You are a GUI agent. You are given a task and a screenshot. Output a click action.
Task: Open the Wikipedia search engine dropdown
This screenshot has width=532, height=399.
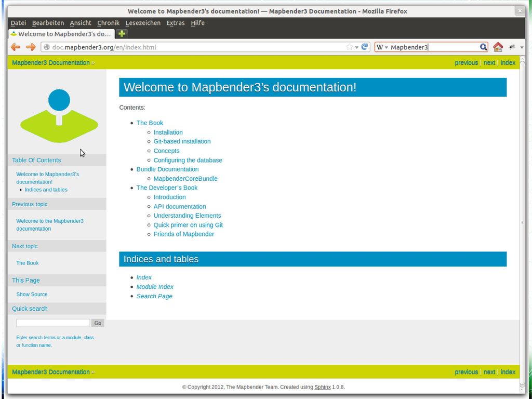click(382, 47)
